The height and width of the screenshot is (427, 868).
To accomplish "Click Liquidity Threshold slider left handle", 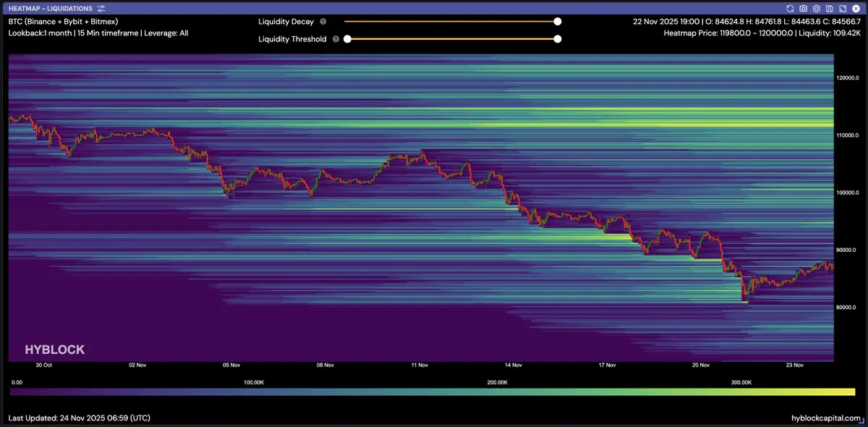I will coord(347,39).
